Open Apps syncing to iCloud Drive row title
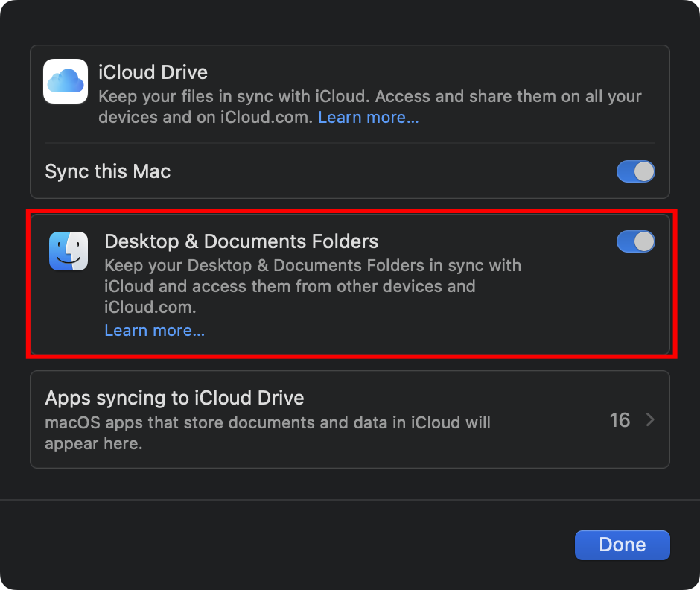700x590 pixels. [x=174, y=398]
